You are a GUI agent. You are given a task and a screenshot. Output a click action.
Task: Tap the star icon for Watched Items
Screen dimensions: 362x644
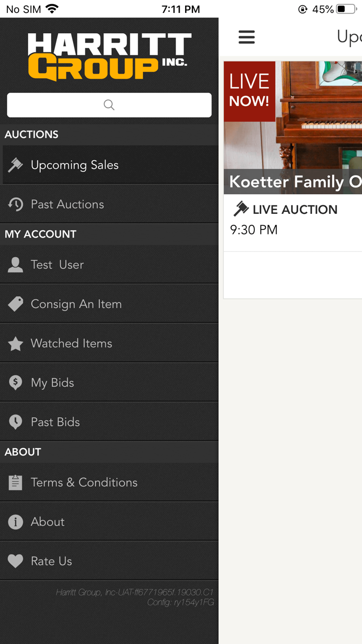coord(16,343)
